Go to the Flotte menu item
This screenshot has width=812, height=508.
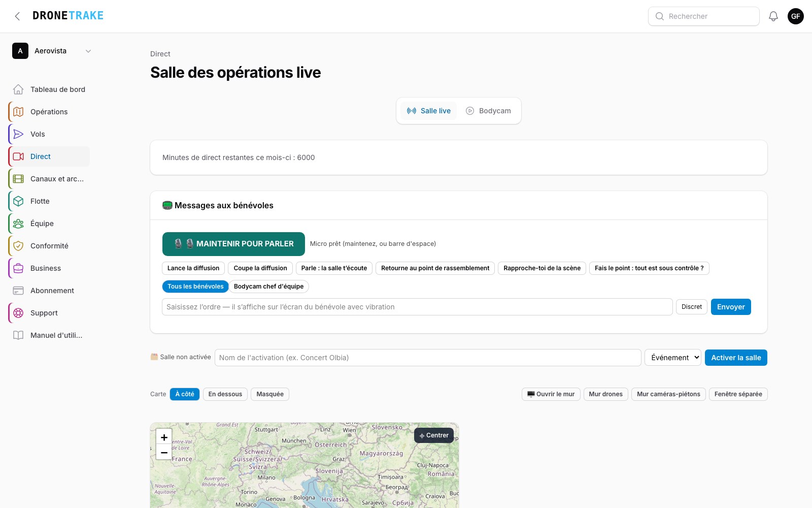[49, 201]
